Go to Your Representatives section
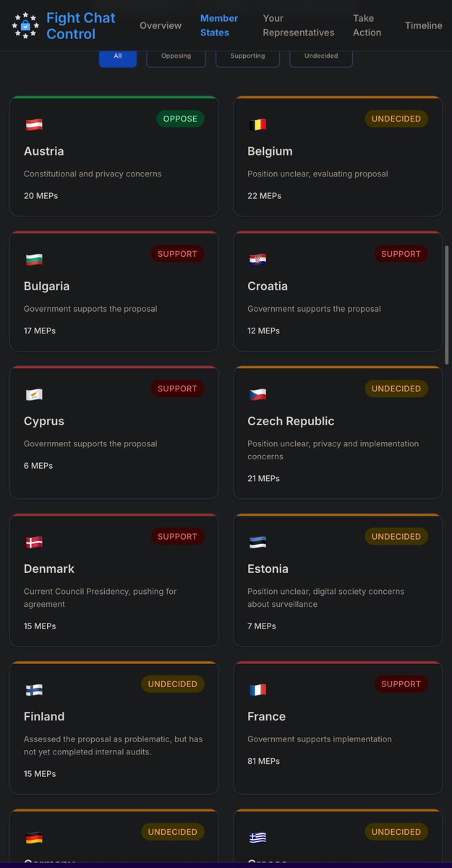 [x=299, y=25]
